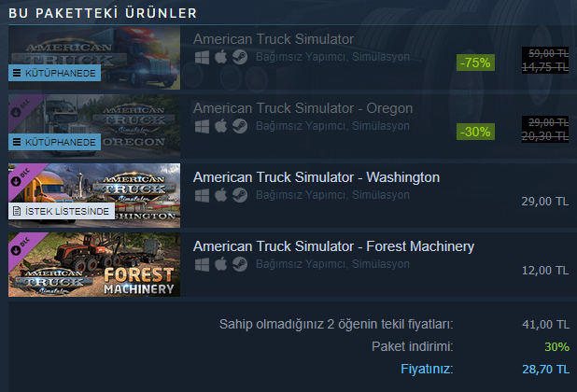The width and height of the screenshot is (577, 392).
Task: Click the KÜTÜPHANEDE label on American Truck Simulator
Action: pos(54,73)
